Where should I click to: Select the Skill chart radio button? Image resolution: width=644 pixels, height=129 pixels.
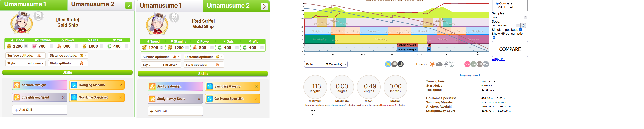(x=497, y=7)
